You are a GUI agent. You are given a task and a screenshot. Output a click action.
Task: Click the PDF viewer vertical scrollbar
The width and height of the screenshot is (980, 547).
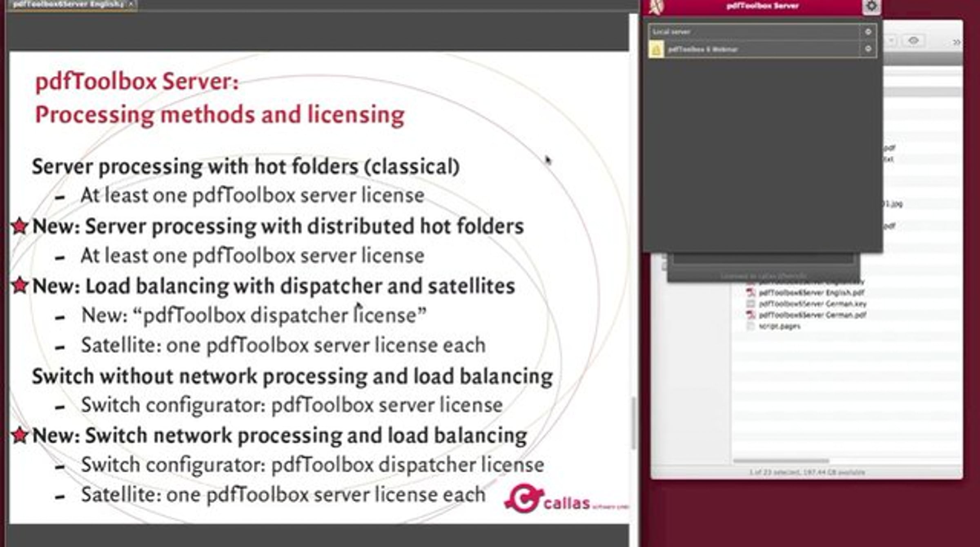[x=634, y=423]
